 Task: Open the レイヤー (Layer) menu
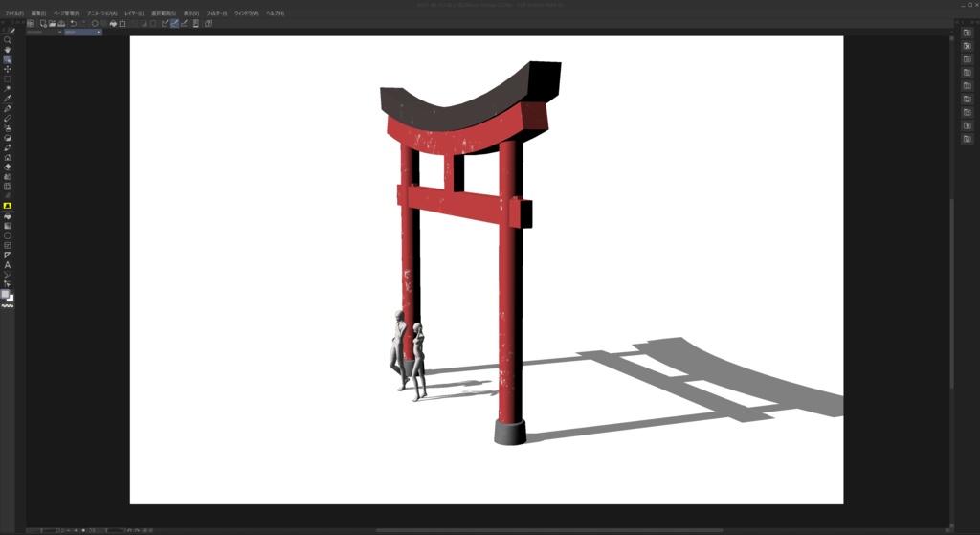134,13
